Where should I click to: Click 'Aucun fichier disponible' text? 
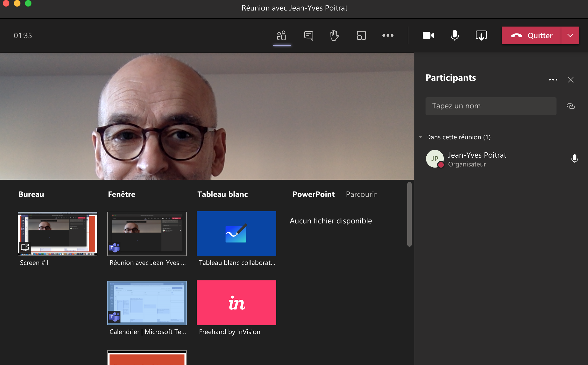coord(331,221)
